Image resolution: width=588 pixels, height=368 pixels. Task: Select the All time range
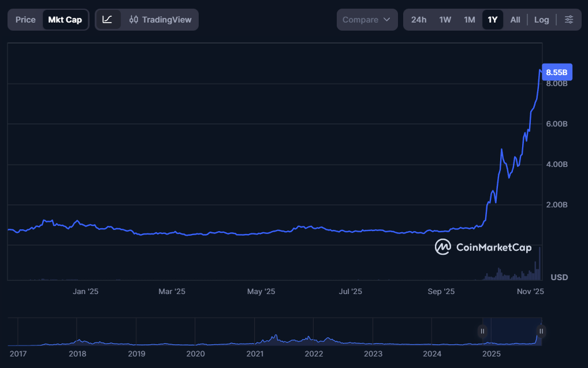515,19
